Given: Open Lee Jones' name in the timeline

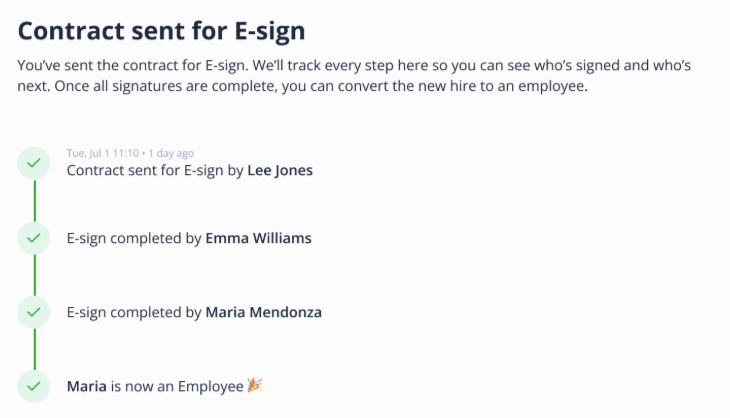Looking at the screenshot, I should 280,170.
